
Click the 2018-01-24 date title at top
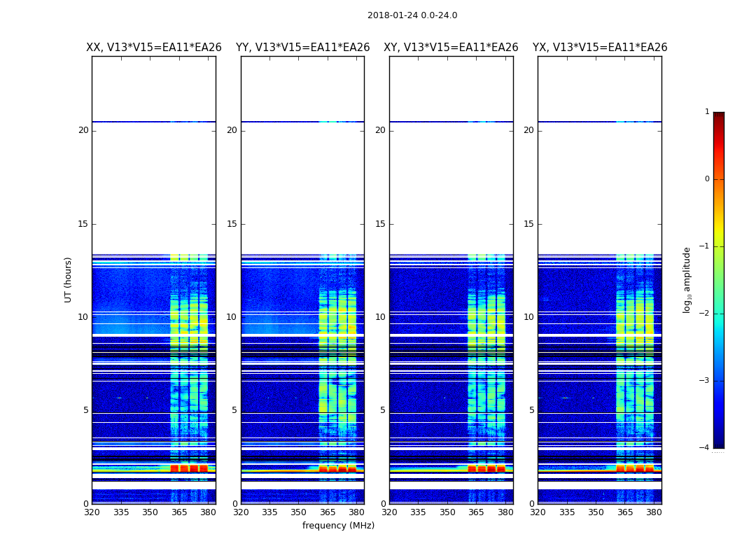click(412, 15)
